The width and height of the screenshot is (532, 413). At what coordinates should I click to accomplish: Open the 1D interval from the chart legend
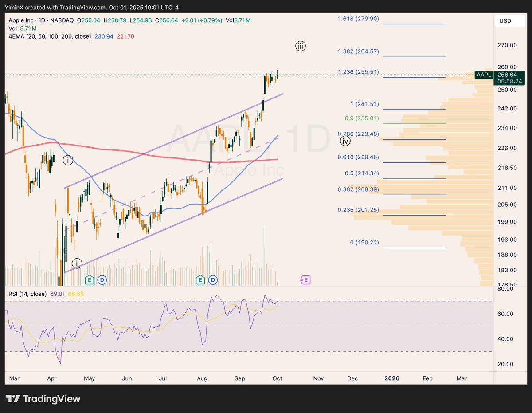(x=43, y=20)
